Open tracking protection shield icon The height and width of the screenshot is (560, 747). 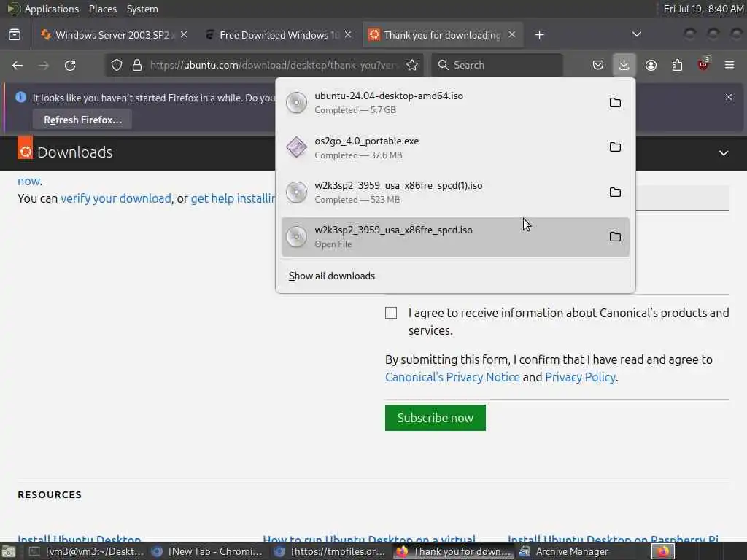pyautogui.click(x=117, y=65)
